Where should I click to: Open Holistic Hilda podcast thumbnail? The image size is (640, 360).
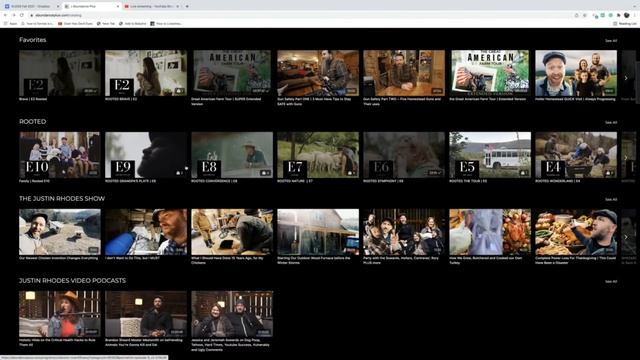(60, 314)
